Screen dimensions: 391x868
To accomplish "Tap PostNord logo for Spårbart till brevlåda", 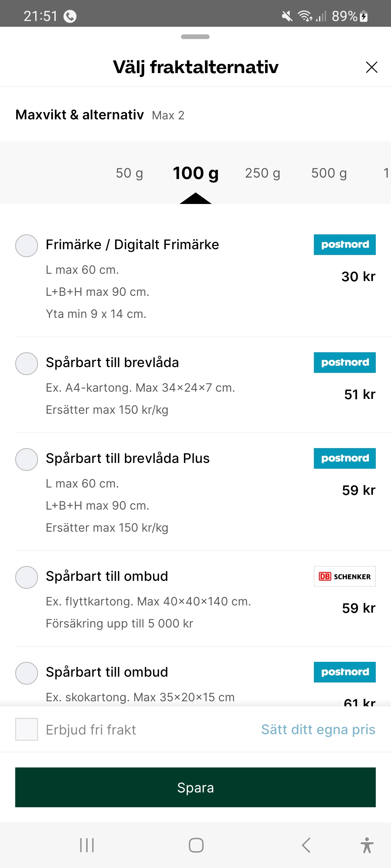I will [x=344, y=363].
